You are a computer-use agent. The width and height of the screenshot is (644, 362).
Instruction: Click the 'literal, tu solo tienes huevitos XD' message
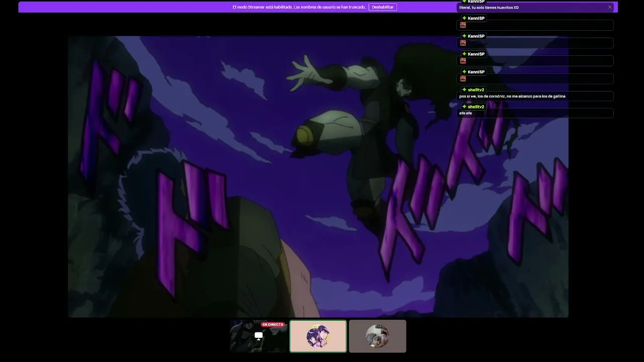coord(489,8)
